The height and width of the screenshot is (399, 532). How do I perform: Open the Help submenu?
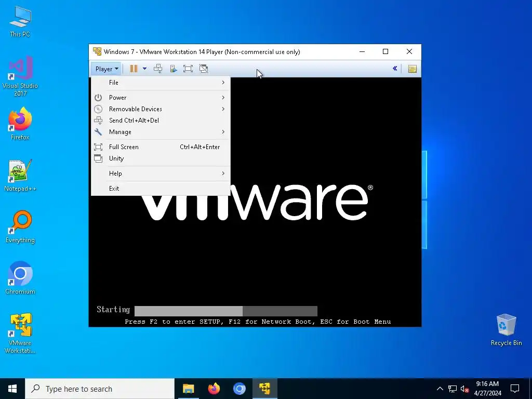[x=161, y=174]
